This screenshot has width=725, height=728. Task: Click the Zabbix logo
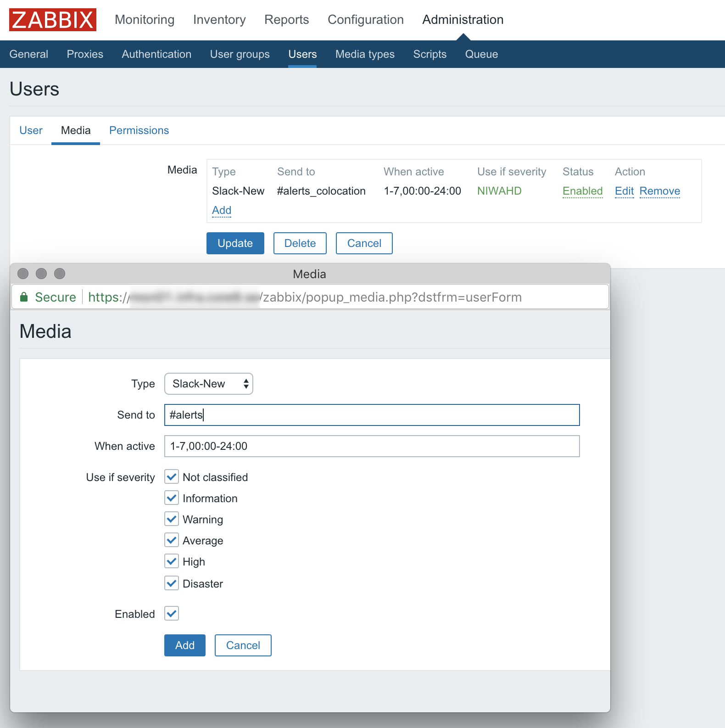tap(53, 20)
